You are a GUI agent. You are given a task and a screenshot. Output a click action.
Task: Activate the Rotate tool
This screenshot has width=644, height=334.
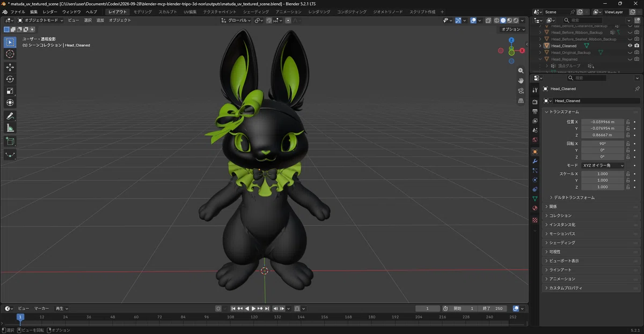[x=10, y=79]
